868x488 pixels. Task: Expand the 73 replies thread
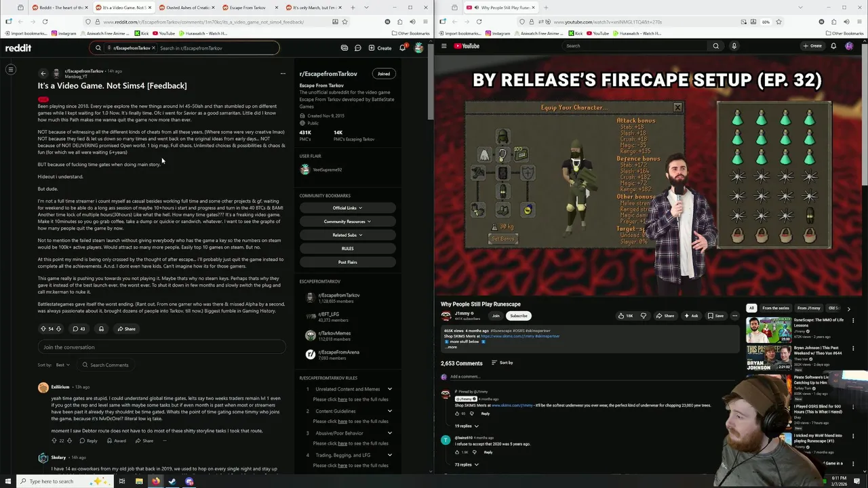[x=467, y=464]
